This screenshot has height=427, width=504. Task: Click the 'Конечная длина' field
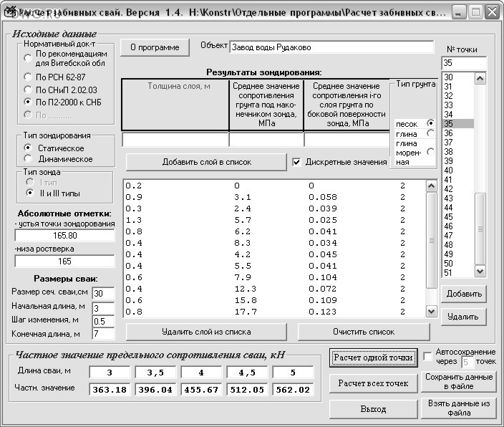[103, 334]
